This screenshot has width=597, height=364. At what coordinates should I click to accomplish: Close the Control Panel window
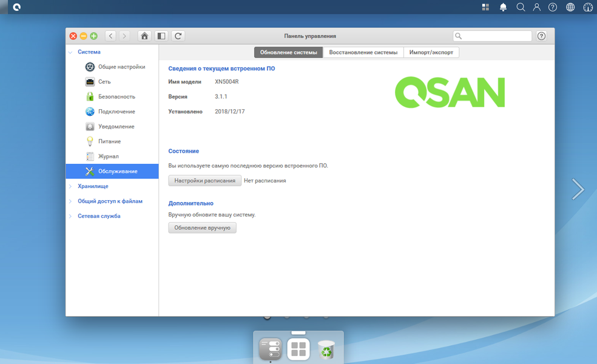(x=73, y=36)
